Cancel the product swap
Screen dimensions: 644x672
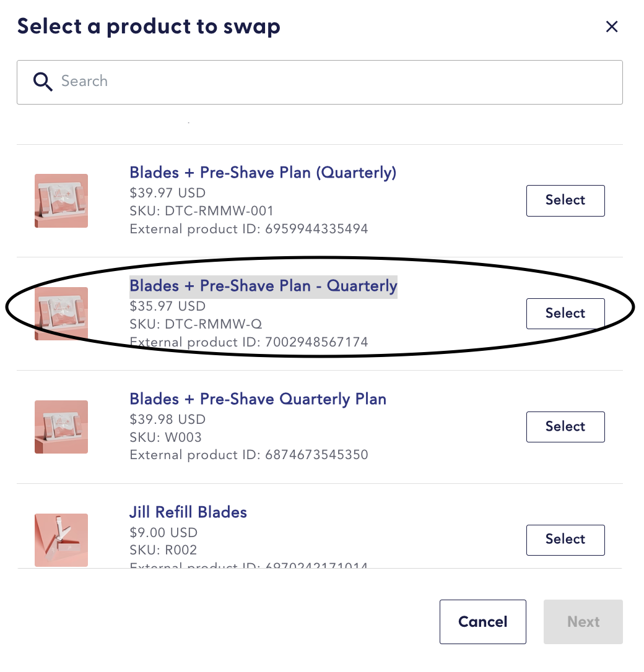[482, 622]
